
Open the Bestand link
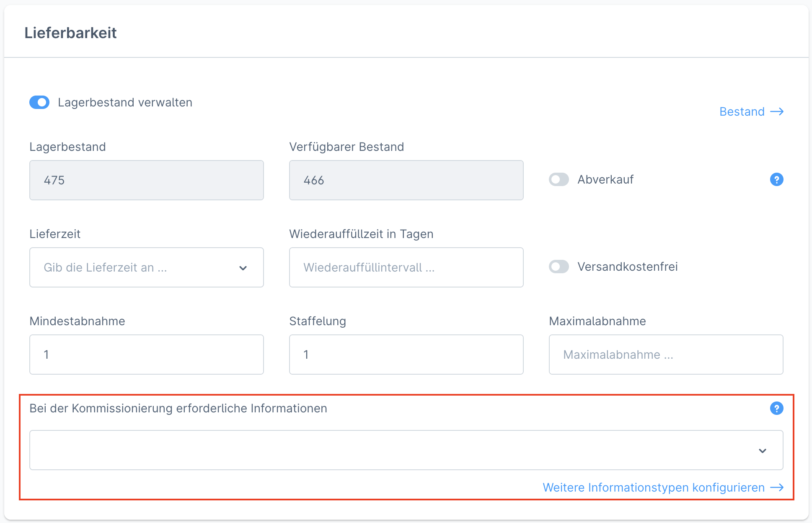[742, 111]
